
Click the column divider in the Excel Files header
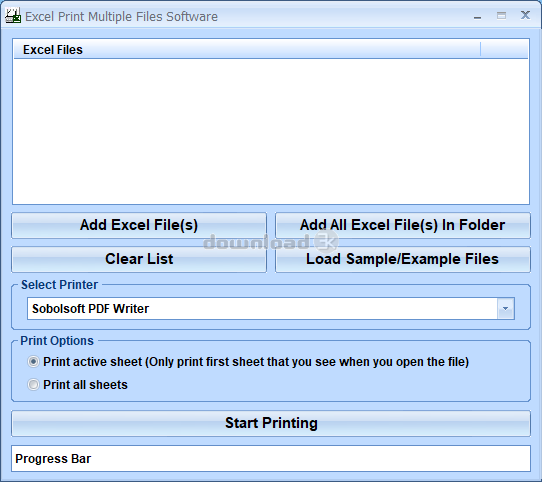[480, 50]
